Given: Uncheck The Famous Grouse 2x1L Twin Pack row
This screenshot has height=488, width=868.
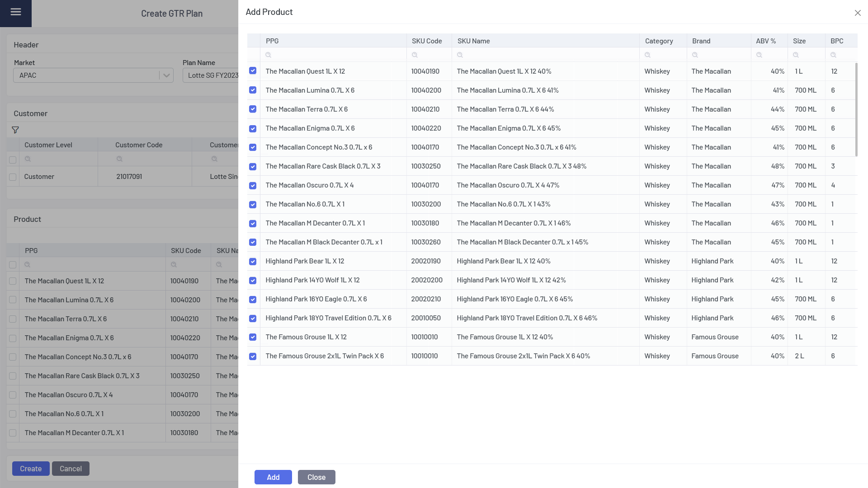Looking at the screenshot, I should pyautogui.click(x=253, y=357).
